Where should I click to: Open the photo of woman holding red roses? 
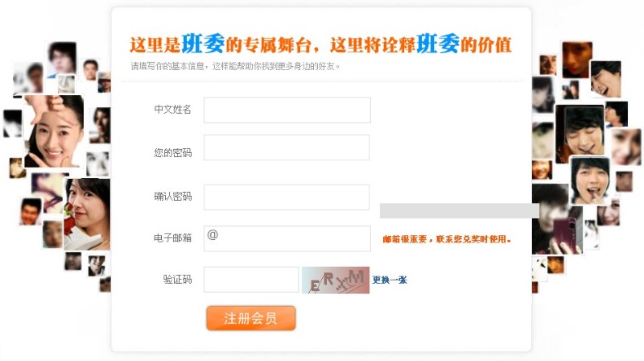[x=87, y=214]
